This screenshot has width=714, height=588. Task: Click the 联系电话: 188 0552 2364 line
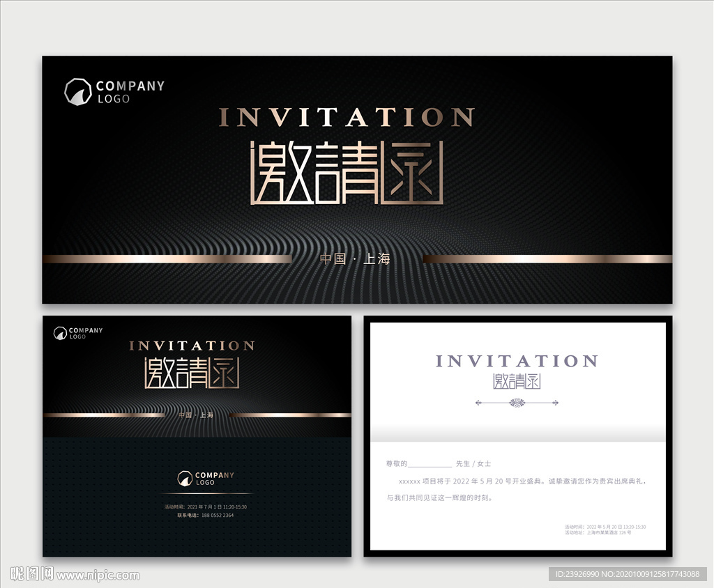(206, 515)
